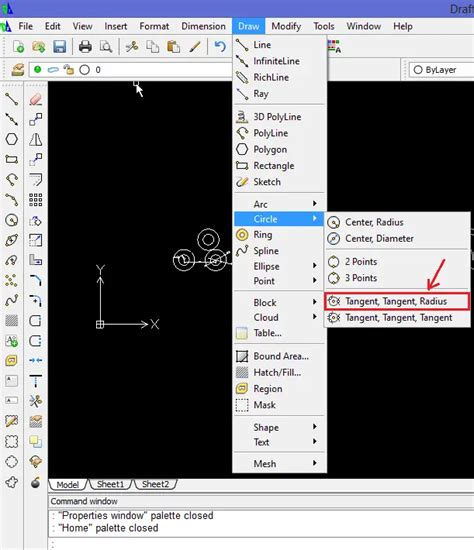Select Bound Area... from Draw menu
Image resolution: width=474 pixels, height=550 pixels.
coord(279,356)
